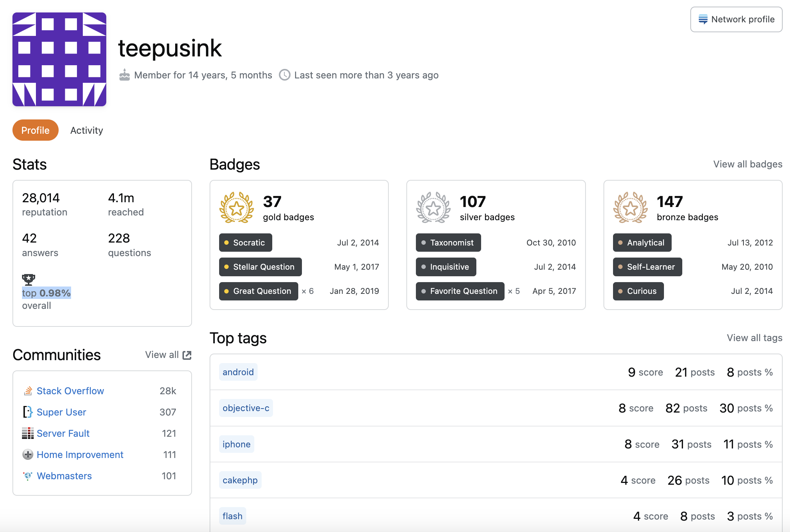Click the Stellar Question gold badge
Viewport: 790px width, 532px height.
261,267
